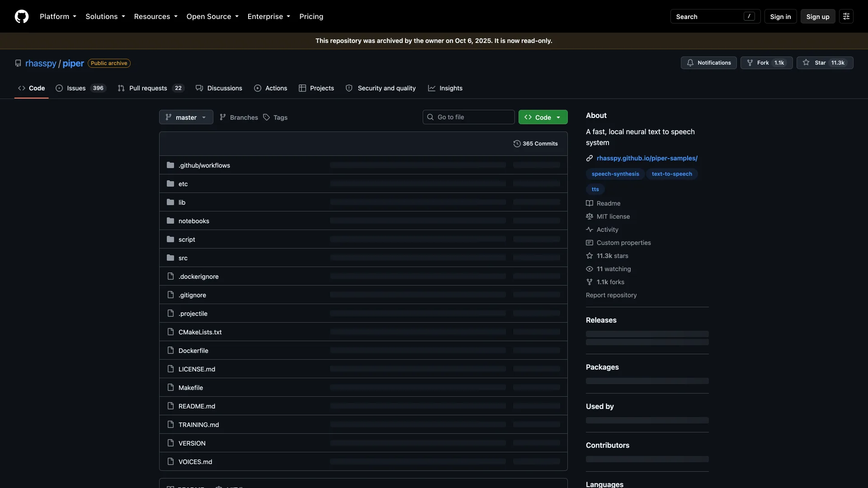This screenshot has height=488, width=868.
Task: Open the appearance settings icon button
Action: 846,17
